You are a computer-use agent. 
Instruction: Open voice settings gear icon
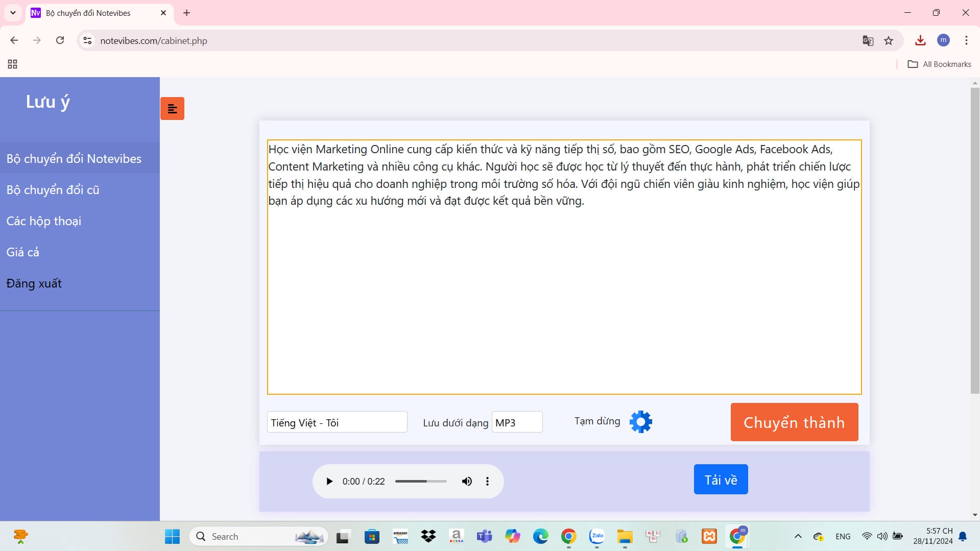pos(640,422)
